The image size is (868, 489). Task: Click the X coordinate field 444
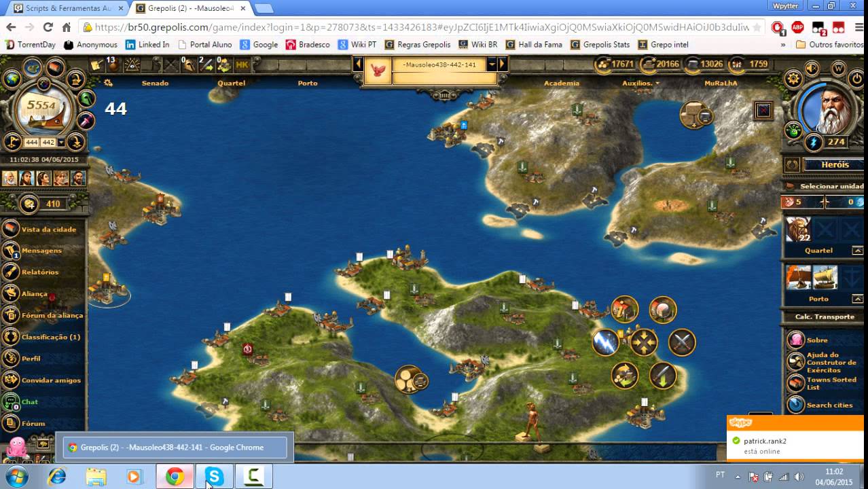tap(32, 143)
